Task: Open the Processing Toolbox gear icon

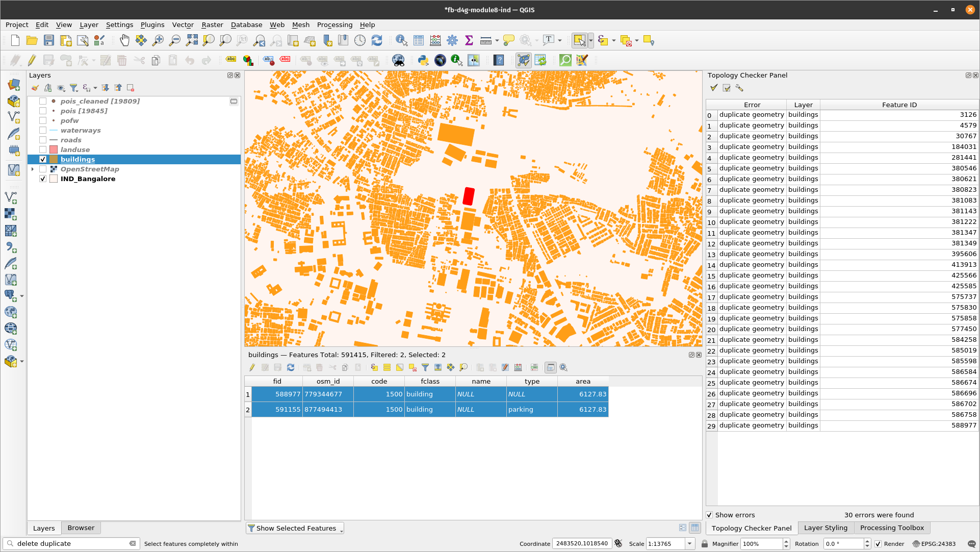Action: [x=452, y=41]
